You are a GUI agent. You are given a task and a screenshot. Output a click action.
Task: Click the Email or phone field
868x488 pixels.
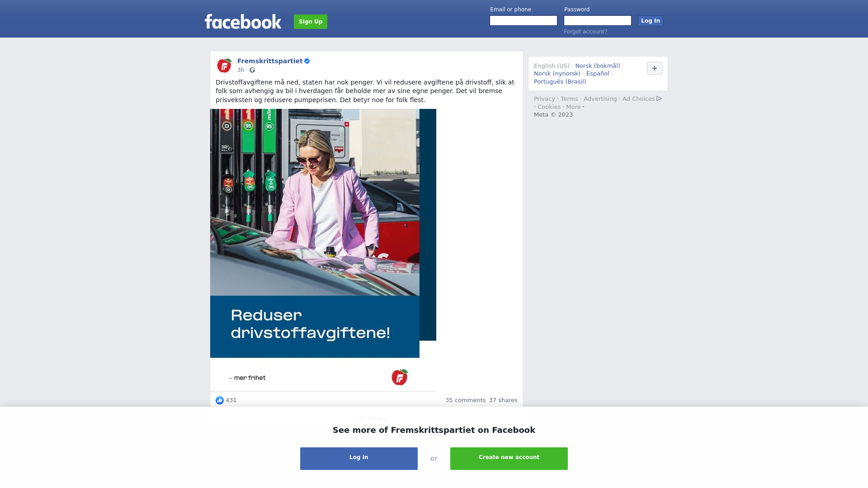pyautogui.click(x=524, y=21)
